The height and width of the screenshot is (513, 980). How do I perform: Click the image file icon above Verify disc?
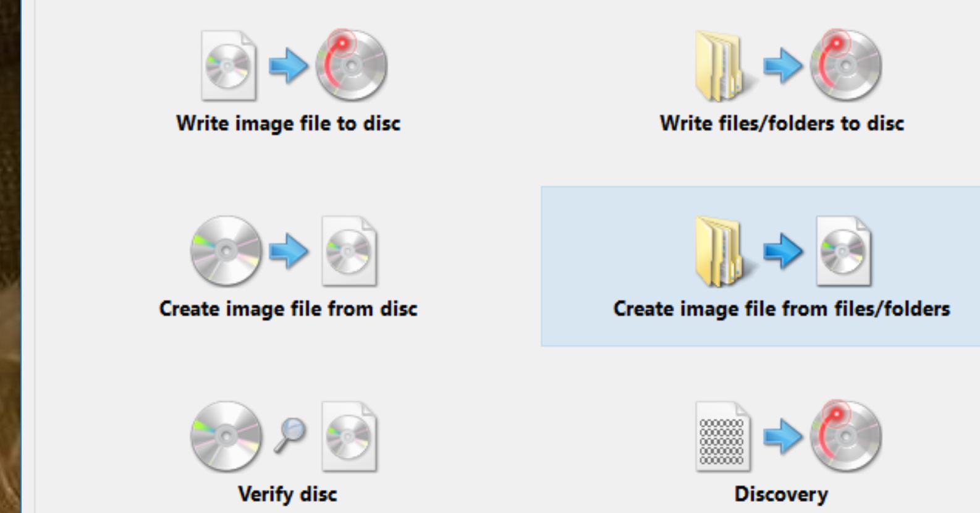point(349,436)
